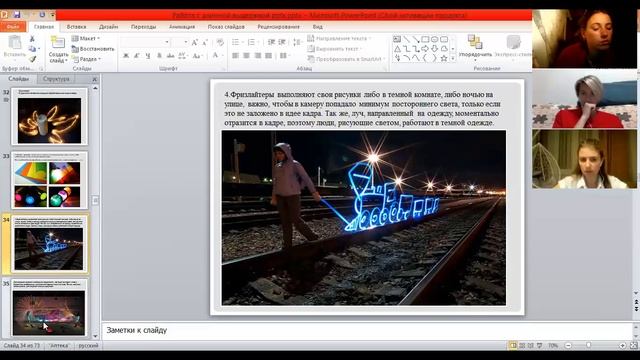Switch to the Дизайн ribbon tab
This screenshot has width=640, height=360.
[x=109, y=27]
